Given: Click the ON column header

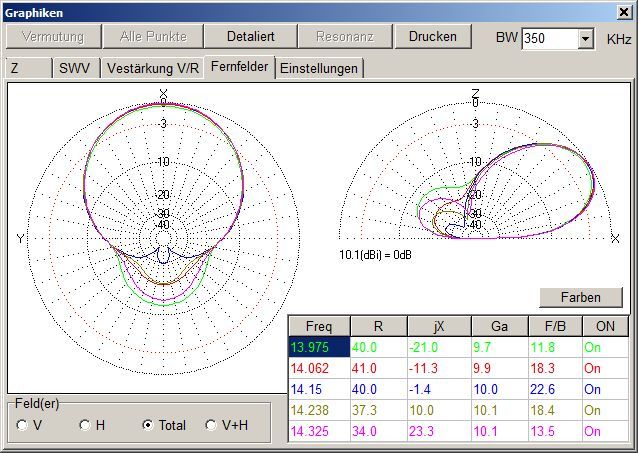Looking at the screenshot, I should tap(605, 326).
